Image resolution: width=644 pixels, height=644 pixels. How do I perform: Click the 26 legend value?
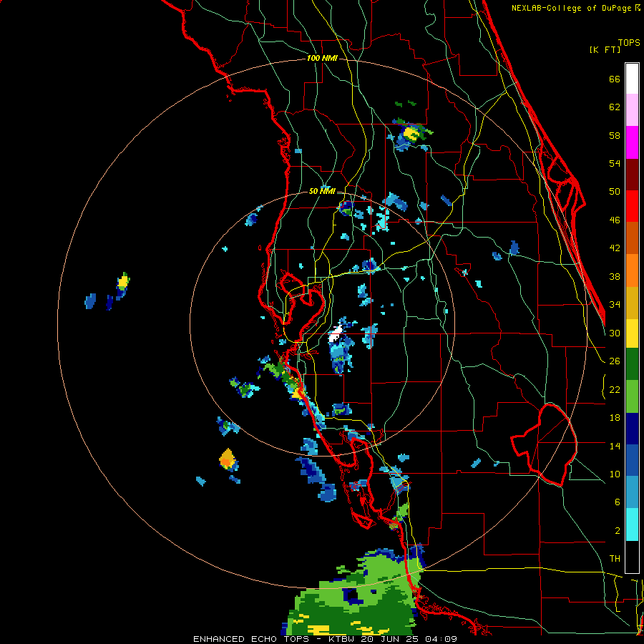615,361
